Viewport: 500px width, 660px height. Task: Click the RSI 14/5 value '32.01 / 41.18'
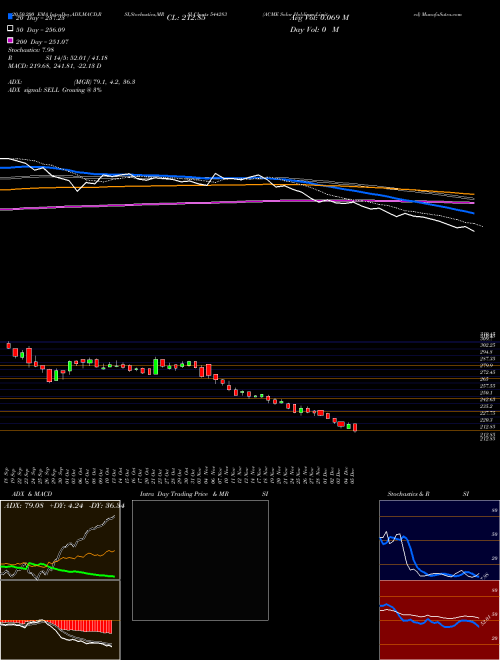pos(87,58)
